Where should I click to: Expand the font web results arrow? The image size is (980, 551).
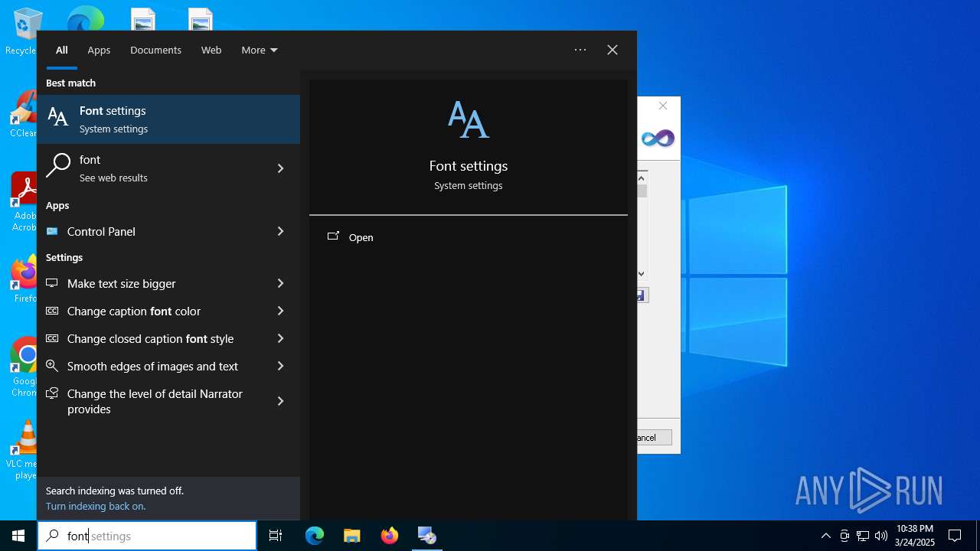280,168
